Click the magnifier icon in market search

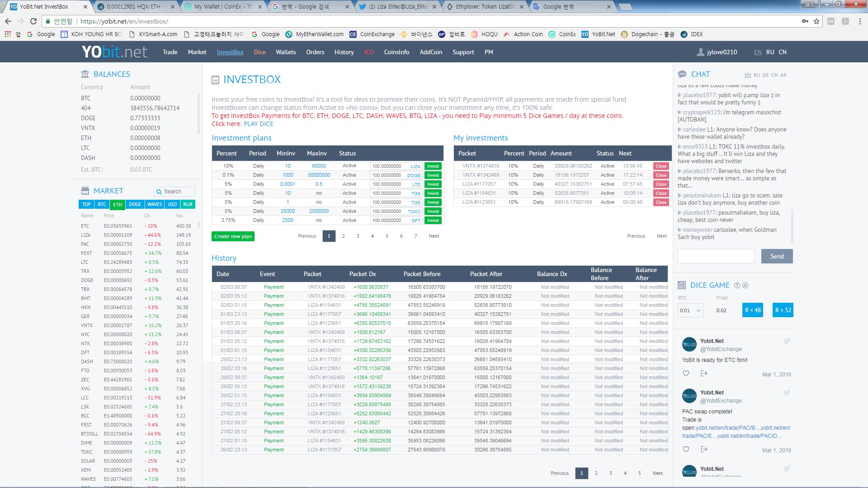click(159, 192)
